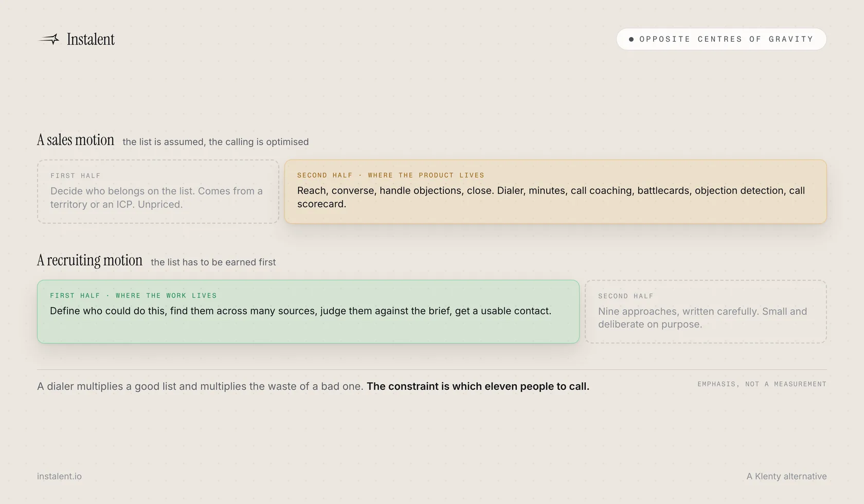Click 'the list has to be earned first'
The width and height of the screenshot is (864, 504).
pyautogui.click(x=213, y=262)
